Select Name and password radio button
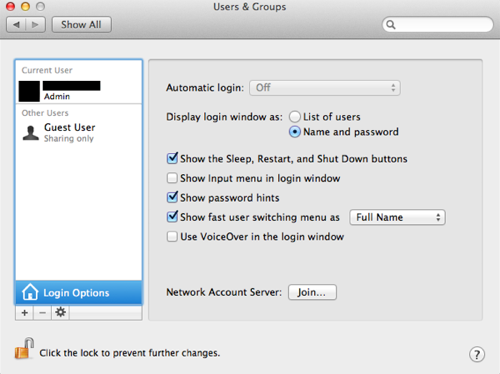The image size is (500, 374). pyautogui.click(x=295, y=132)
